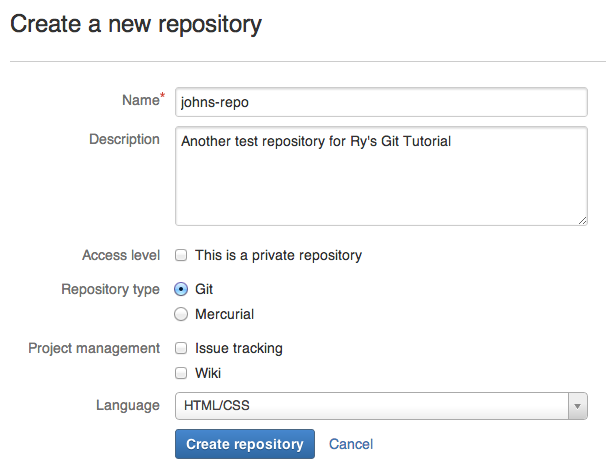Click the Cancel link

click(351, 444)
